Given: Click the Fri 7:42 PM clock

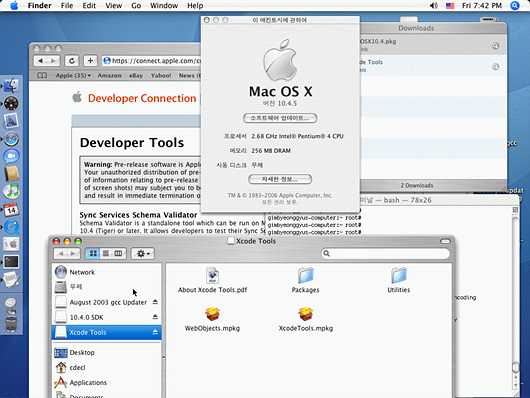Looking at the screenshot, I should [x=482, y=5].
